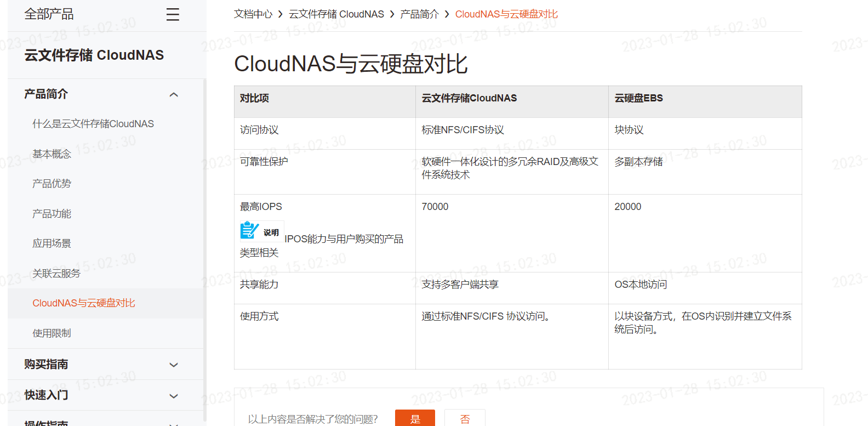Screen dimensions: 868x426
Task: Collapse the 产品简介 section chevron
Action: click(174, 95)
